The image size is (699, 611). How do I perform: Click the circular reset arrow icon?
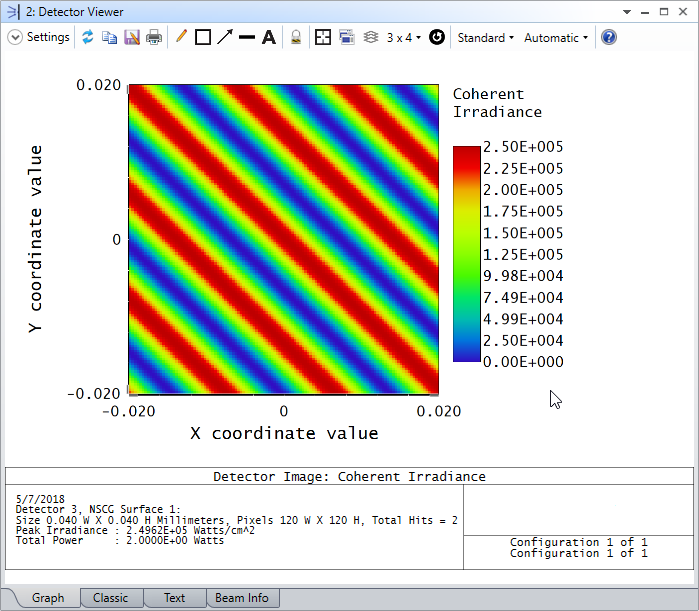click(x=437, y=37)
